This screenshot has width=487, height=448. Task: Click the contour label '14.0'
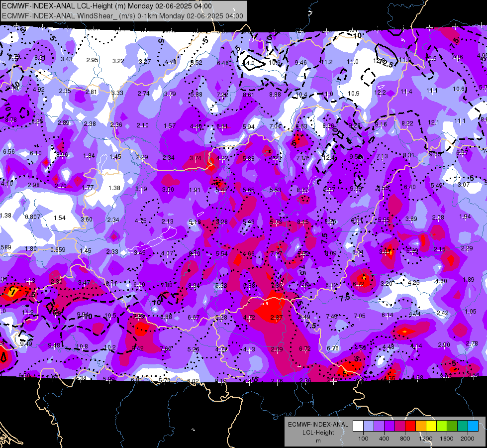pyautogui.click(x=248, y=63)
